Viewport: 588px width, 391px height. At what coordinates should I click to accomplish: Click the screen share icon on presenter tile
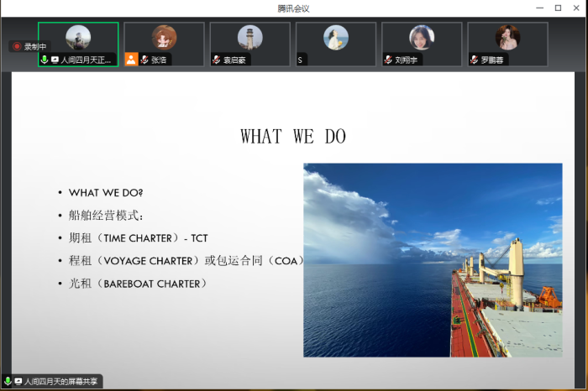(x=55, y=60)
